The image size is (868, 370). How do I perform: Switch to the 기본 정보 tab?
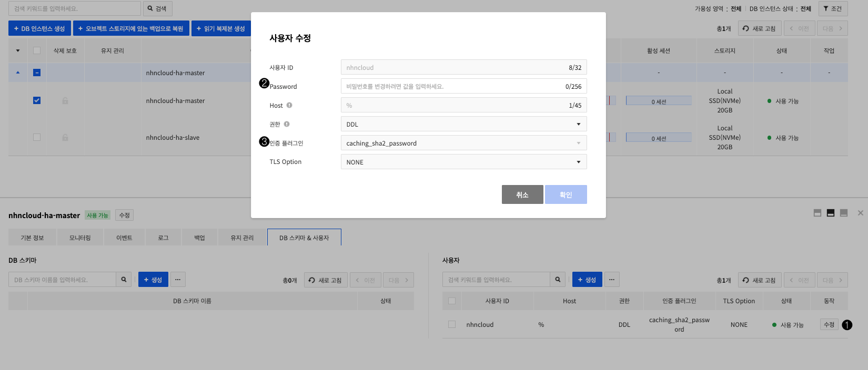pyautogui.click(x=32, y=238)
